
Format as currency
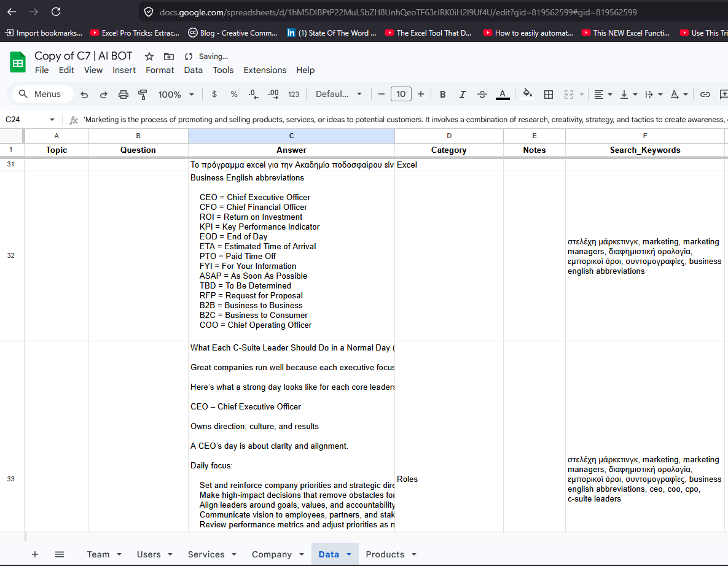pos(214,94)
